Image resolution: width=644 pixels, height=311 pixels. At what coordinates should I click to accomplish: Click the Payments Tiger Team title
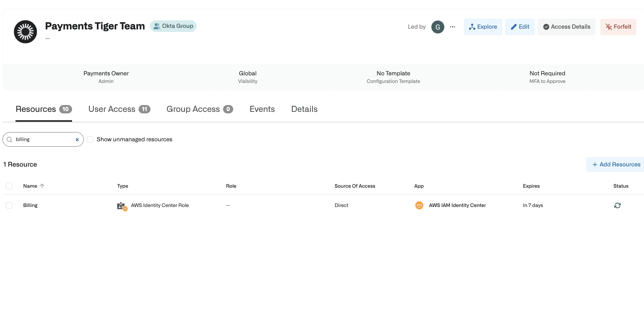(95, 26)
